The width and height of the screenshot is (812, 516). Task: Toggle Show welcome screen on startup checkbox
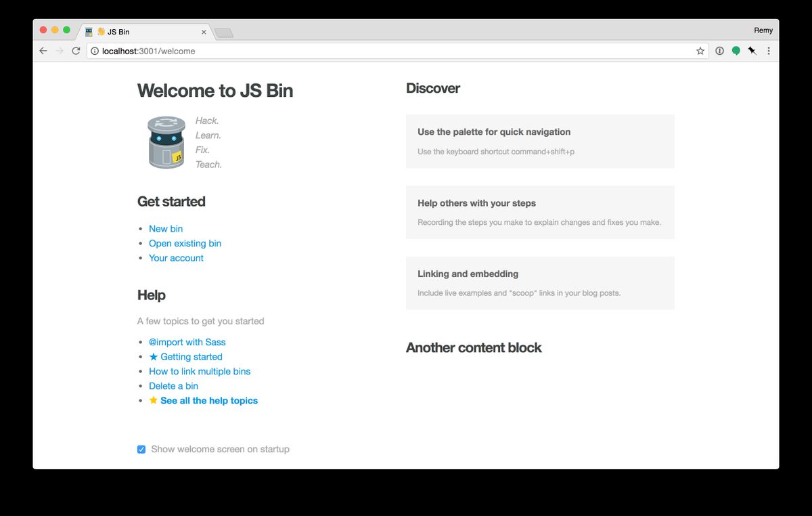[x=141, y=449]
